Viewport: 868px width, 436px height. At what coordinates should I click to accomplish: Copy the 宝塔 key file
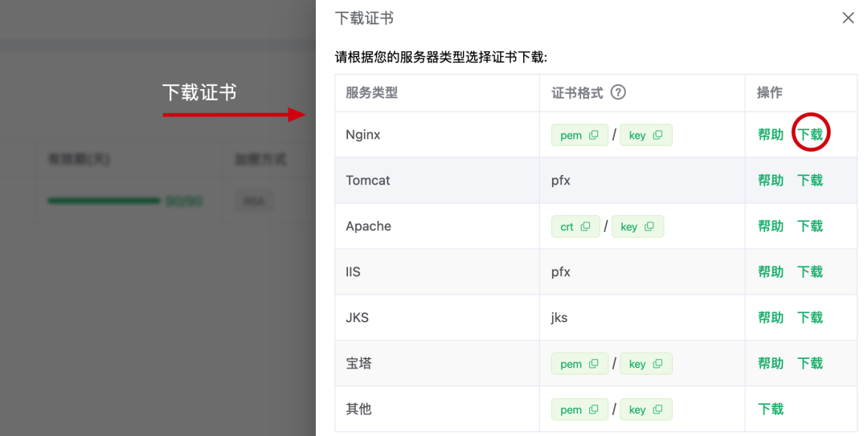tap(646, 364)
